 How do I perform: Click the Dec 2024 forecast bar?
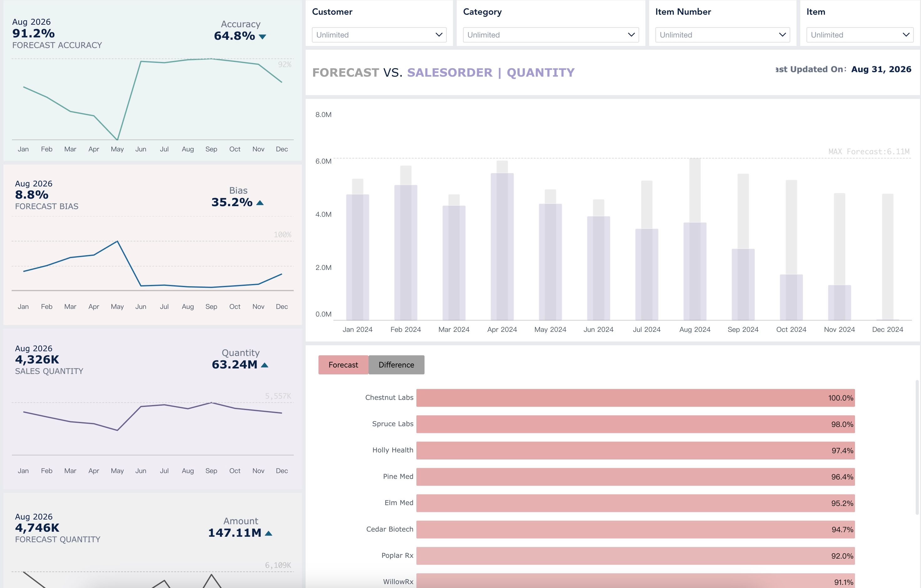point(888,257)
